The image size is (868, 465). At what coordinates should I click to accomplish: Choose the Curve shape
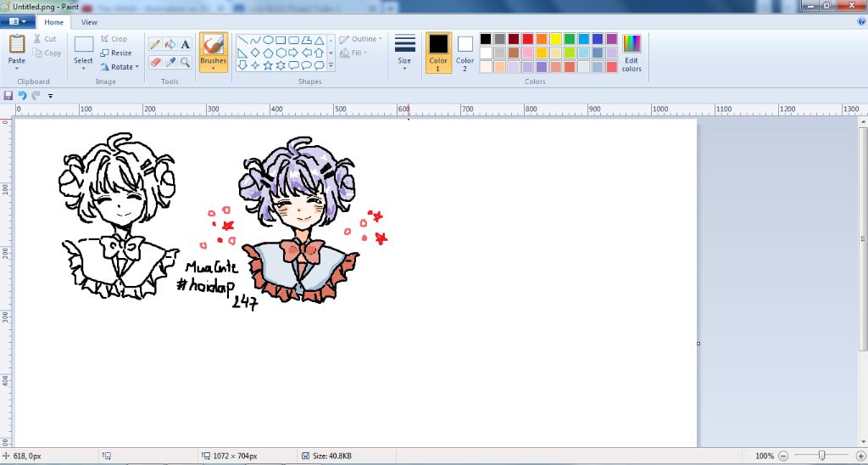[255, 41]
